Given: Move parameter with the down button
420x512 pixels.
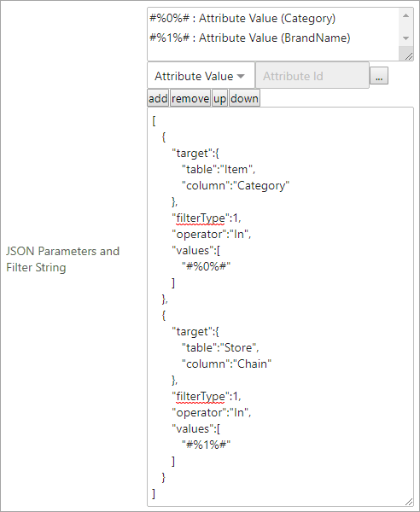Looking at the screenshot, I should (244, 98).
